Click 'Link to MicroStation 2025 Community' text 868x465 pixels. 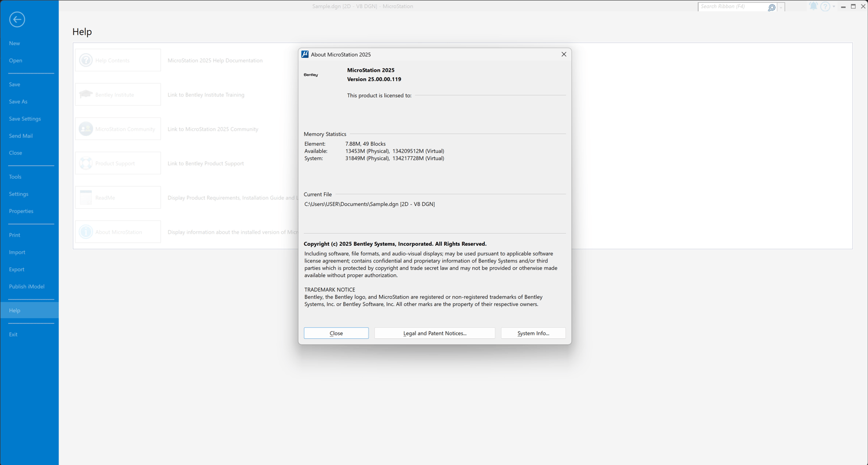point(213,129)
